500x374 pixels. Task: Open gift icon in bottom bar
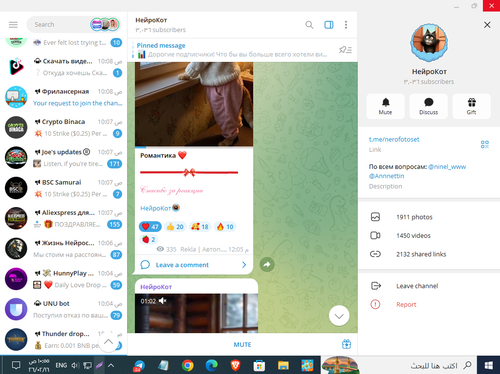point(346,344)
